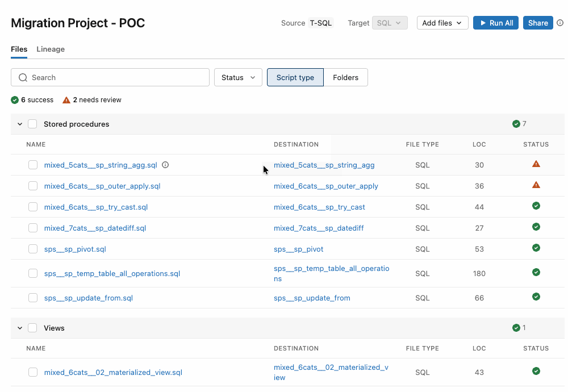Click the success count icon in Views header
This screenshot has width=568, height=392.
click(x=516, y=328)
